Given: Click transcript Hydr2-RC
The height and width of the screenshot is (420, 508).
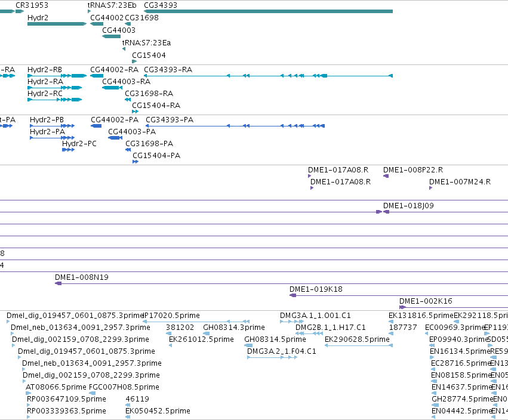Looking at the screenshot, I should point(55,100).
